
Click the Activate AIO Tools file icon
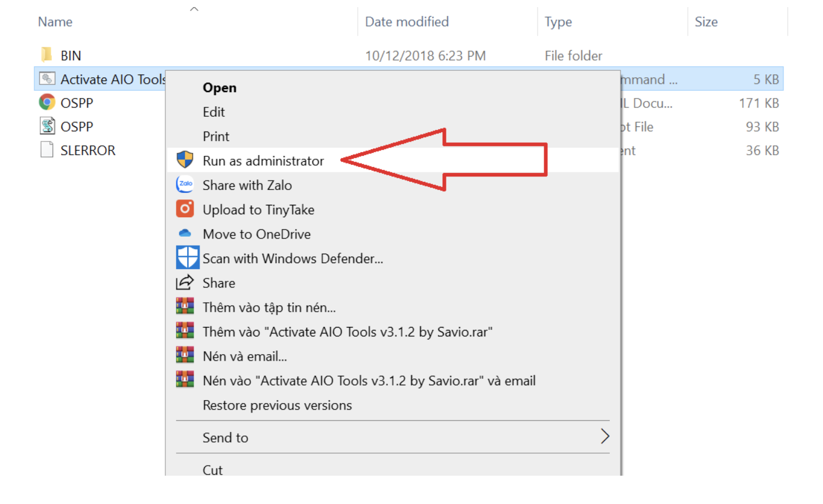click(x=47, y=79)
